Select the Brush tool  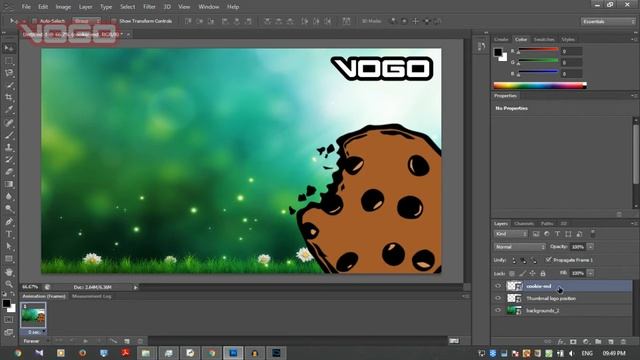[x=9, y=135]
